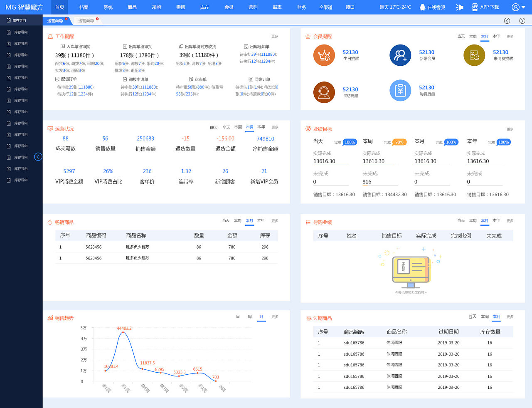
Task: Open the announcement megaphone icon in top bar
Action: pyautogui.click(x=460, y=7)
